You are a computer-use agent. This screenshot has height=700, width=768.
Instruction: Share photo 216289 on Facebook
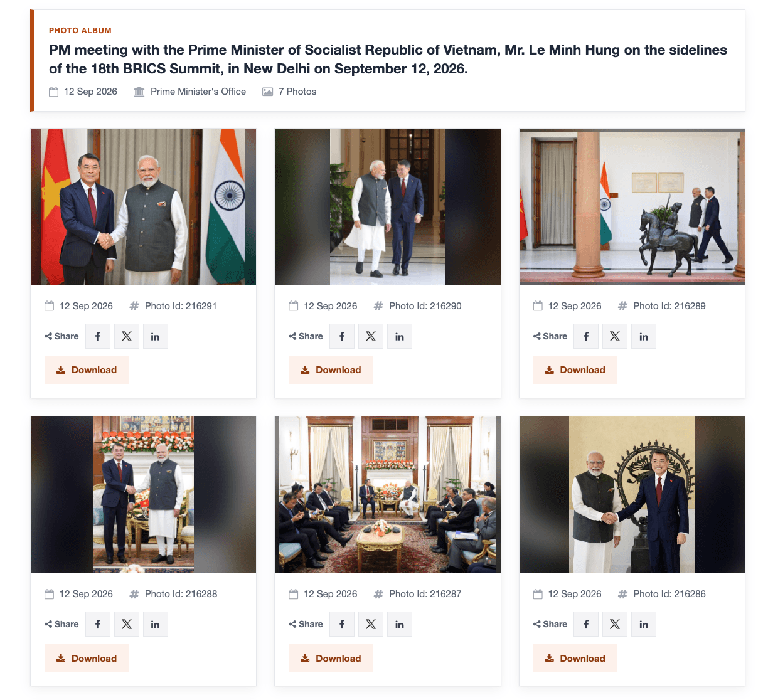click(586, 336)
